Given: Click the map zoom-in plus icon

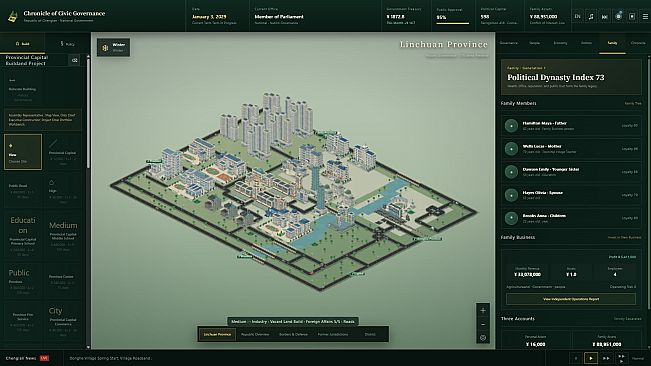Looking at the screenshot, I should (482, 310).
